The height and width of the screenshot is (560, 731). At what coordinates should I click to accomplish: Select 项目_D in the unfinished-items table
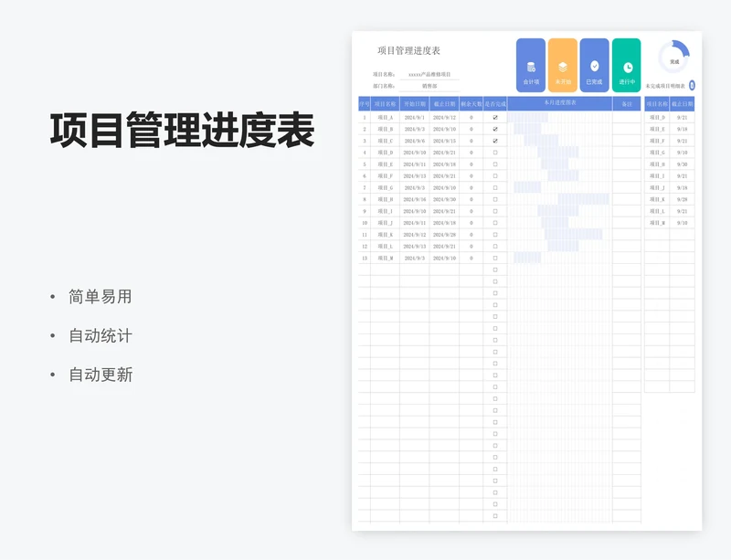(x=657, y=118)
